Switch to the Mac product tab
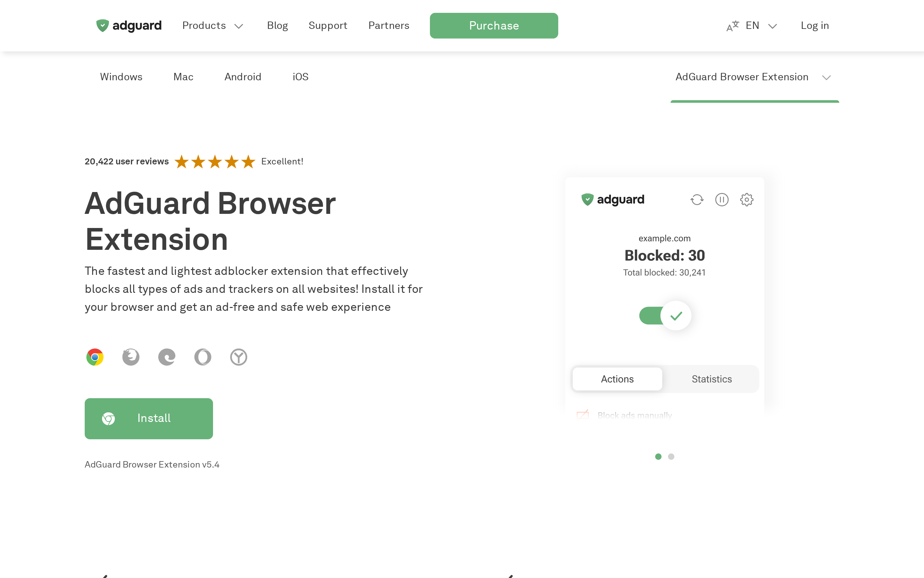The image size is (924, 578). pos(183,77)
